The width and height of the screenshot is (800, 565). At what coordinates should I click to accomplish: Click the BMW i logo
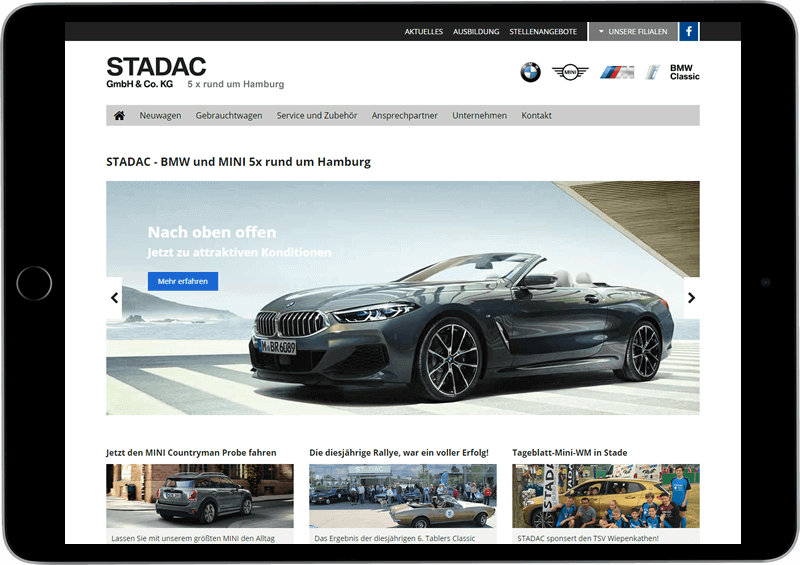653,72
